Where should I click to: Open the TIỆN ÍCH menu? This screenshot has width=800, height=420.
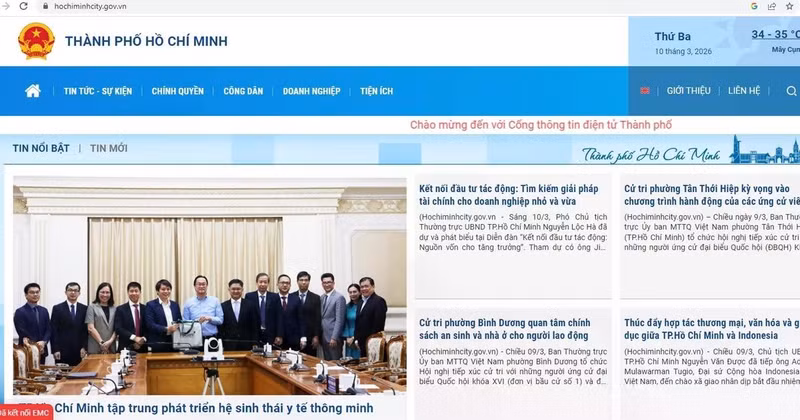coord(377,91)
